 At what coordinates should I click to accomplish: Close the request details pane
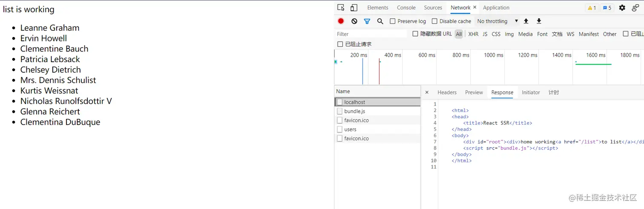coord(427,92)
